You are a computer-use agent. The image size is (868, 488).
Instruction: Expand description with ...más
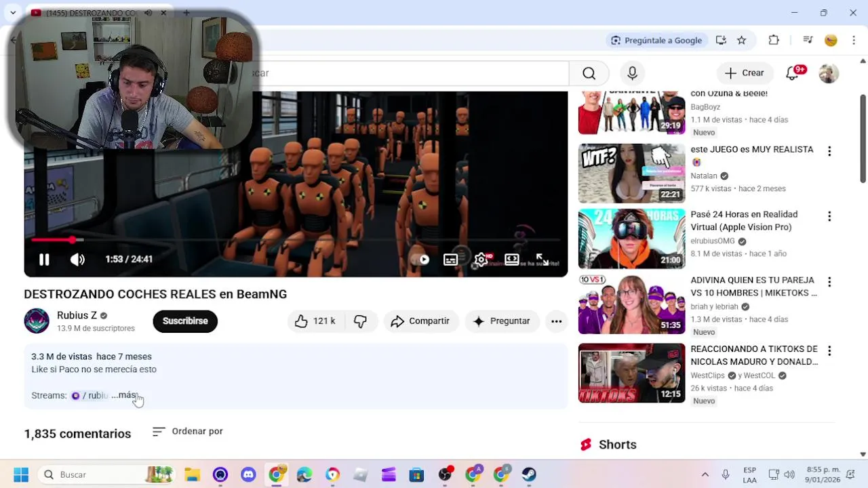(124, 395)
